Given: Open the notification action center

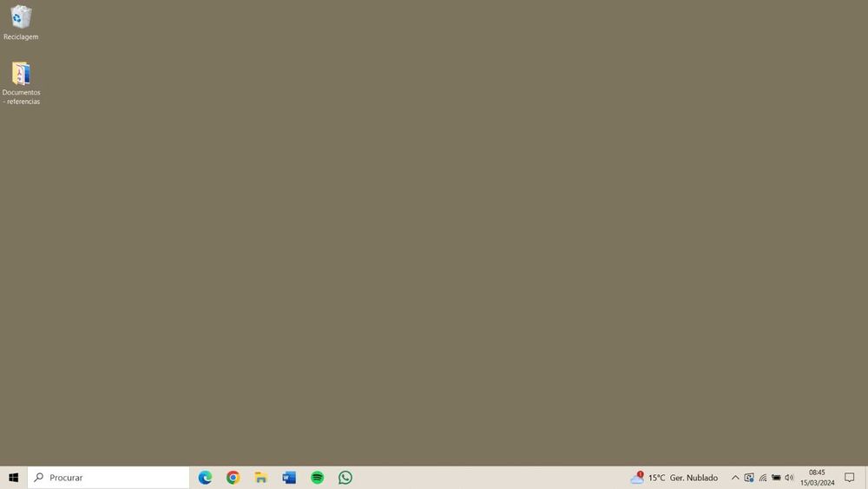Looking at the screenshot, I should (849, 478).
